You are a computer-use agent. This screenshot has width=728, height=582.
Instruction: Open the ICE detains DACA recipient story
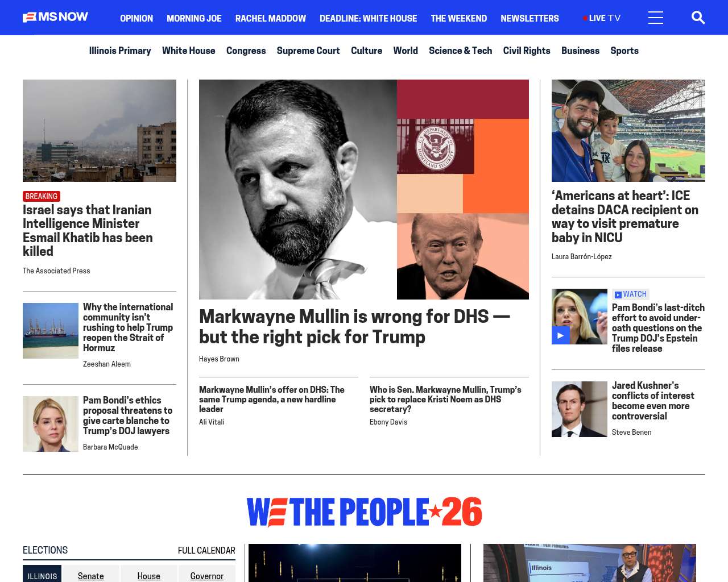(x=625, y=217)
